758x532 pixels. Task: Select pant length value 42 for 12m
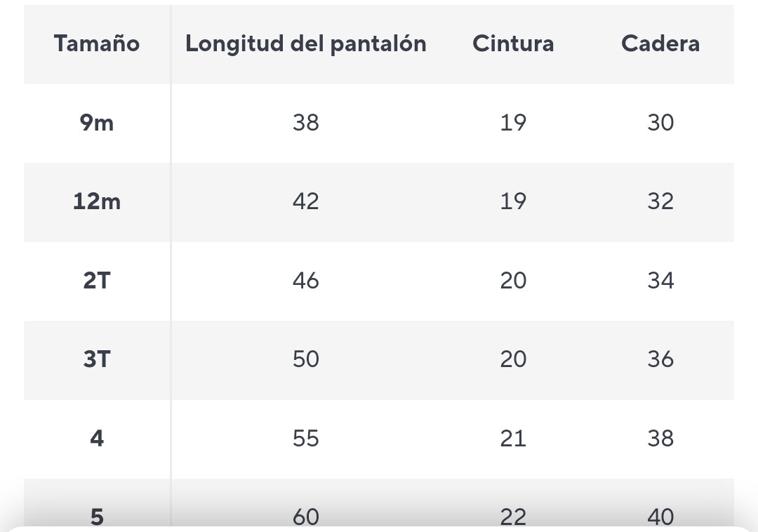tap(305, 201)
